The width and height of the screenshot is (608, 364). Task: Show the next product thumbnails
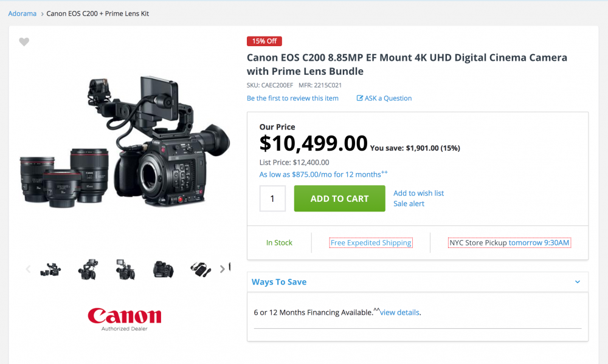pos(223,269)
